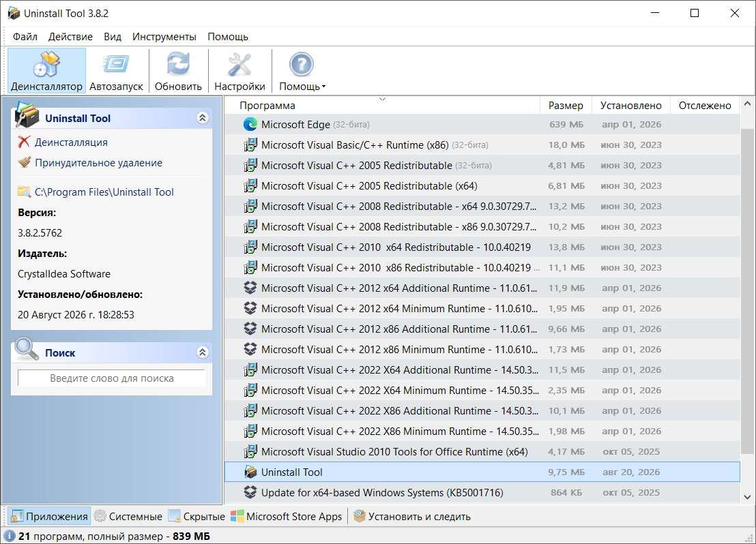The height and width of the screenshot is (544, 756).
Task: Switch to Приложения tab
Action: coord(49,517)
